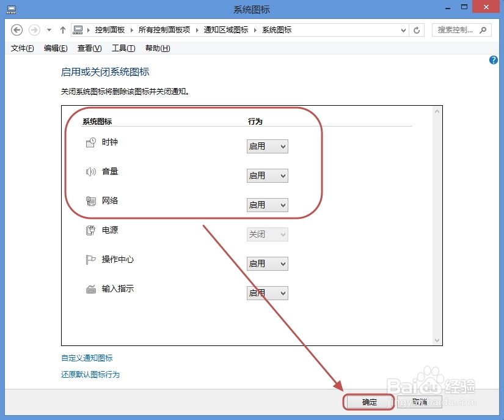Open the help question mark icon
This screenshot has width=504, height=420.
click(494, 60)
